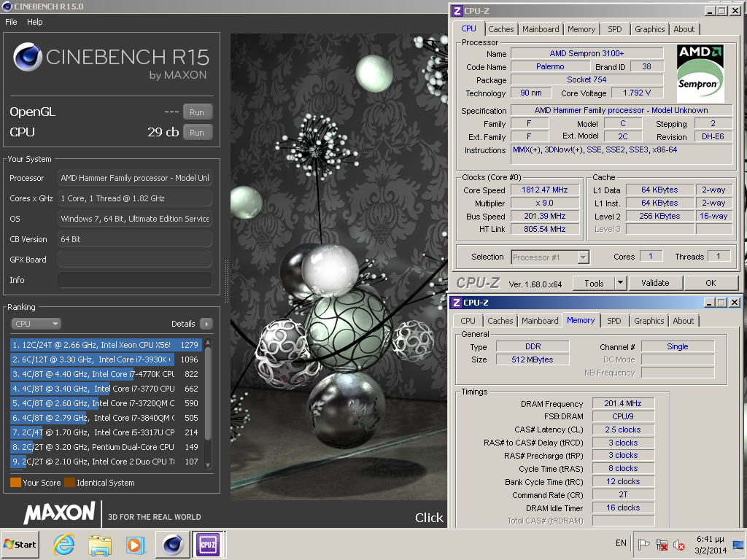The width and height of the screenshot is (747, 560).
Task: Click the CPU-Z title bar icon of top window
Action: 457,10
